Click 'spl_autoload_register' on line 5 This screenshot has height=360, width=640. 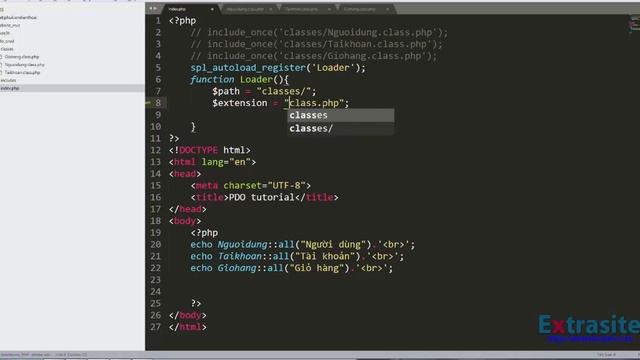point(248,68)
